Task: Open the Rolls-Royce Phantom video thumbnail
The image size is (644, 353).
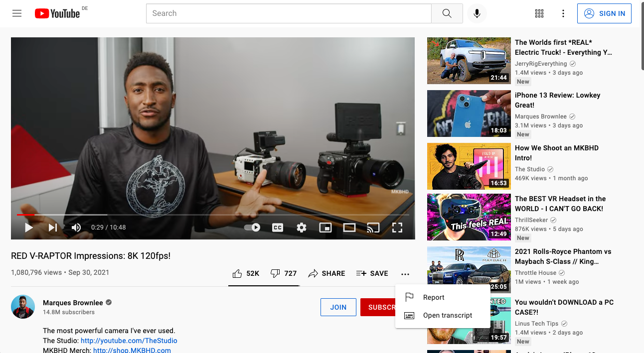Action: [469, 270]
